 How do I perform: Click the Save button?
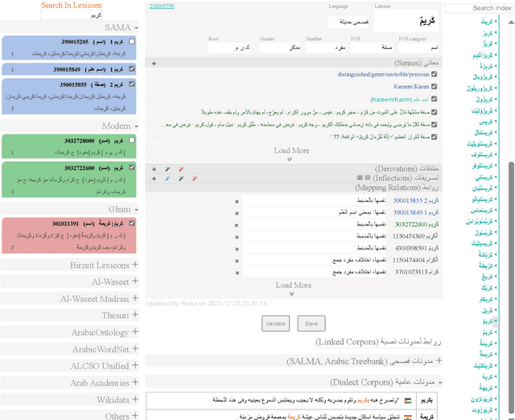point(311,323)
